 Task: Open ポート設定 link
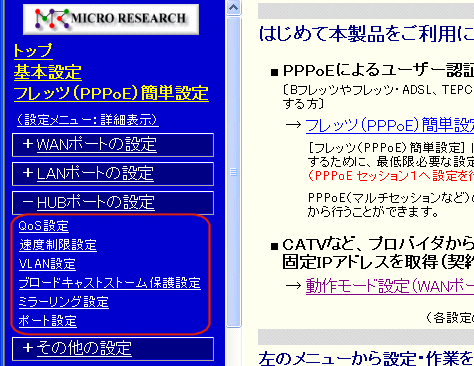(x=48, y=321)
